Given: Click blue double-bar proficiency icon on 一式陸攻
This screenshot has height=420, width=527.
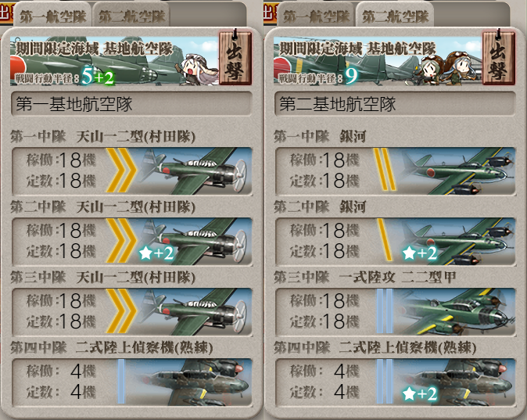Looking at the screenshot, I should [385, 311].
